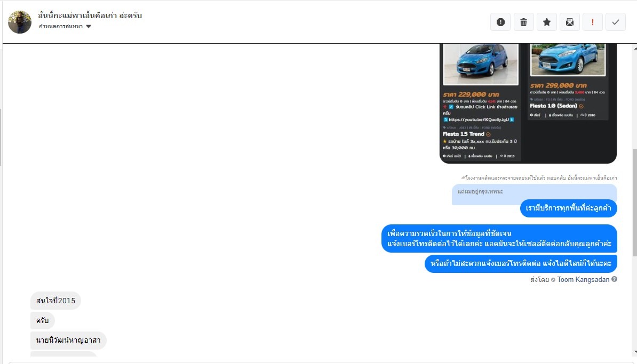The image size is (637, 364).
Task: Select quoted reply 'แต่ผมอยู่กรุงเทพนะ'
Action: (x=481, y=191)
